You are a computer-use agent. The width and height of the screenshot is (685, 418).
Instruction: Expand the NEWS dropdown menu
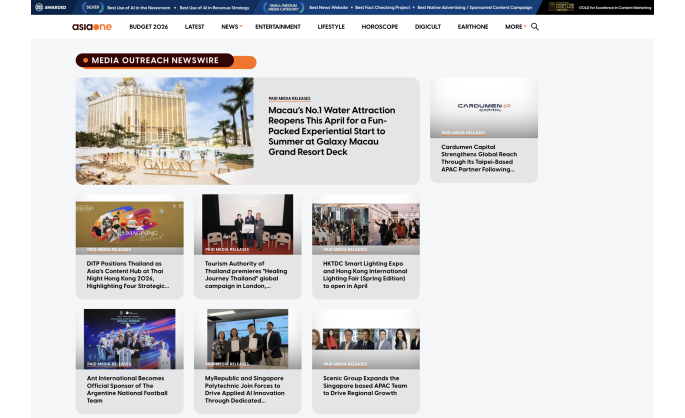(x=232, y=27)
